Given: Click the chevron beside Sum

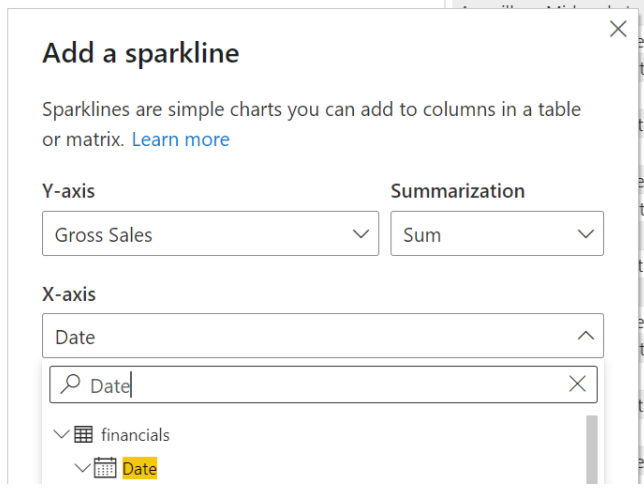Looking at the screenshot, I should (x=586, y=235).
